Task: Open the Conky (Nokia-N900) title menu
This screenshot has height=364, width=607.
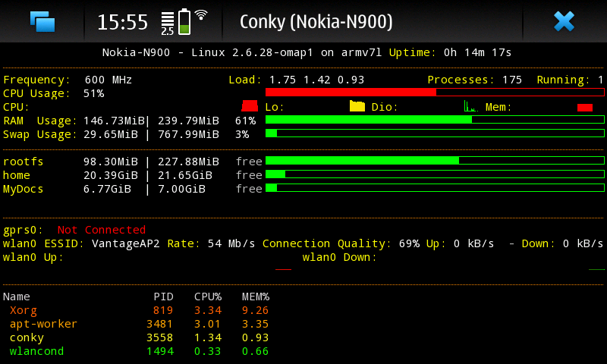Action: pyautogui.click(x=316, y=21)
